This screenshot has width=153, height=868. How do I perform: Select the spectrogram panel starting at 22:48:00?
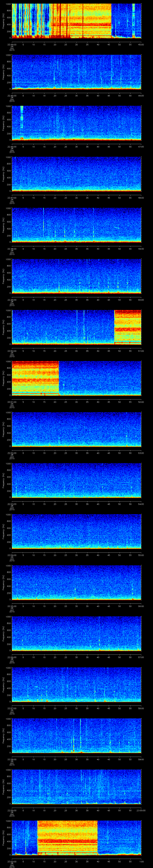[x=77, y=225]
